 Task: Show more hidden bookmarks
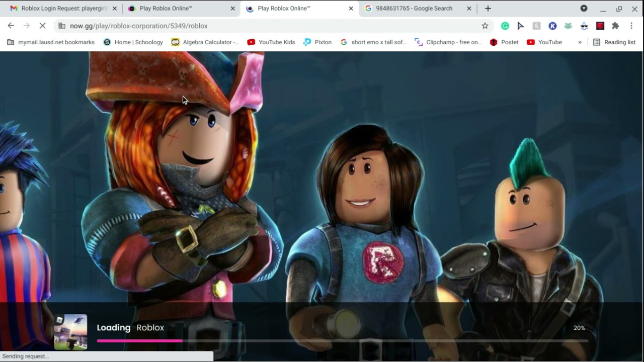(580, 42)
